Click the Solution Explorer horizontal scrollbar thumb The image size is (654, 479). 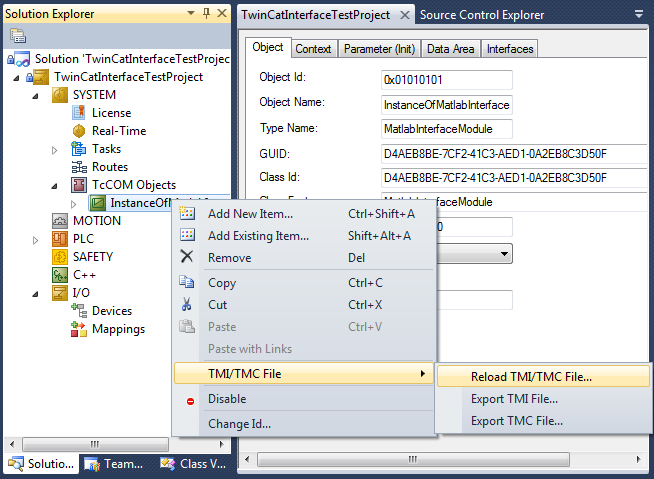[96, 444]
